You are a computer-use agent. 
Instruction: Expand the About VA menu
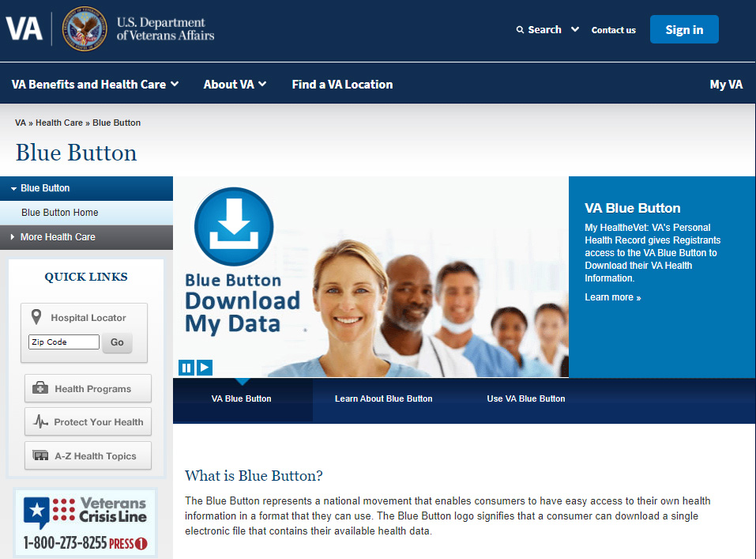[x=235, y=85]
